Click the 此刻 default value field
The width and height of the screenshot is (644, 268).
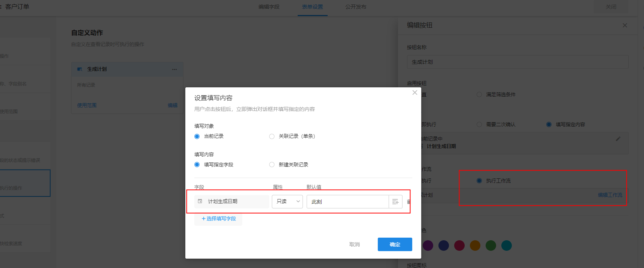pyautogui.click(x=347, y=202)
